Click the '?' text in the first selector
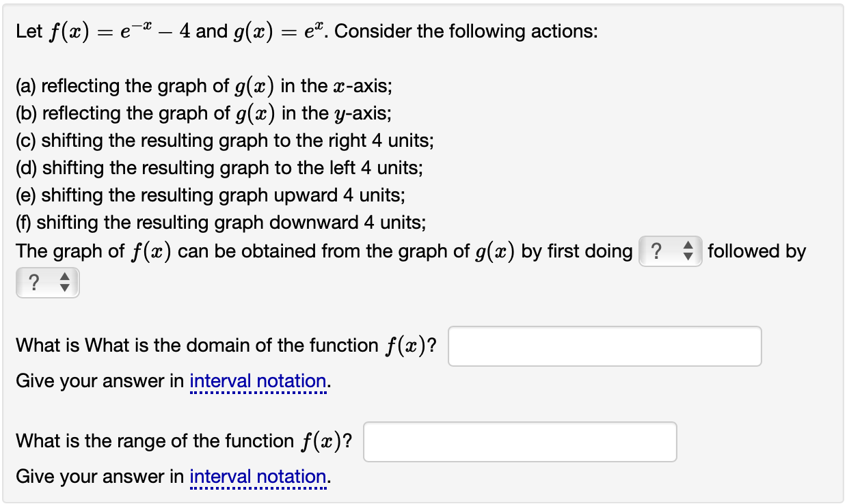849x504 pixels. coord(658,251)
